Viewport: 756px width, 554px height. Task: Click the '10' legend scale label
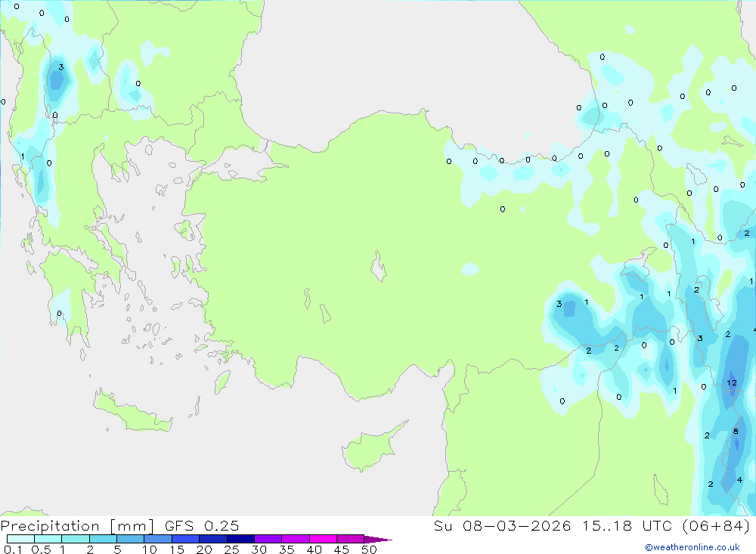150,549
